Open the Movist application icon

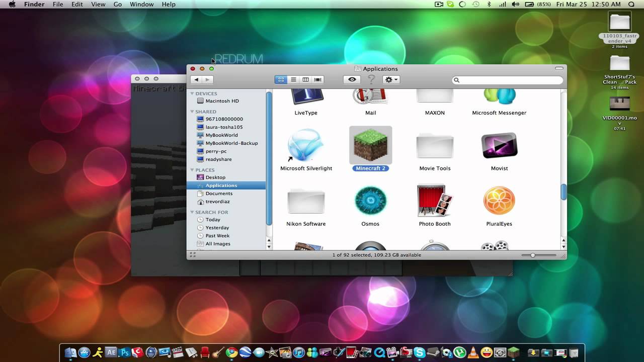[499, 145]
